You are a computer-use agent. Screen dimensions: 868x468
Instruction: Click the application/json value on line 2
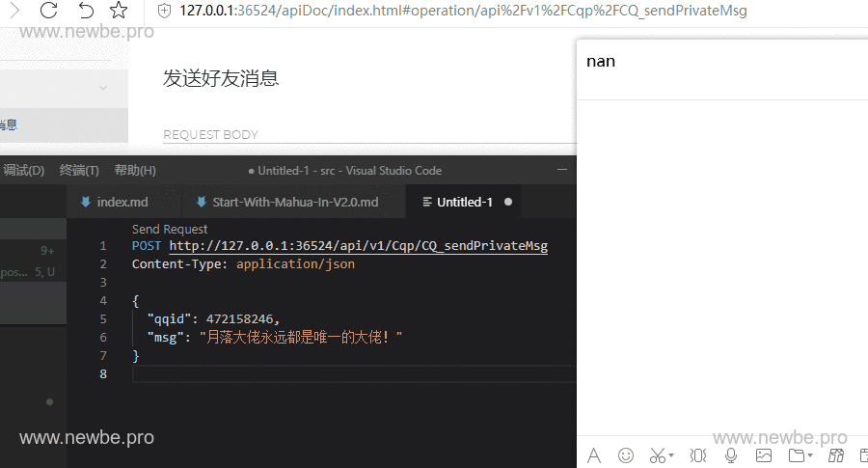click(x=295, y=264)
